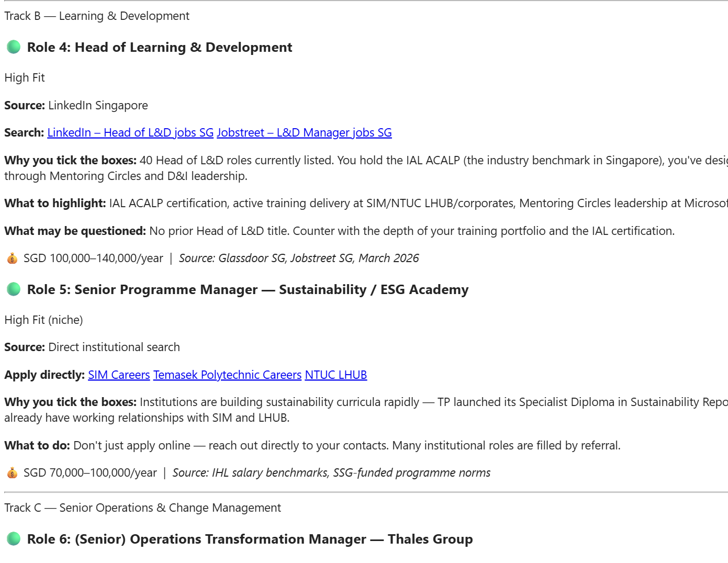Click the bold 'What to do:' label
The height and width of the screenshot is (563, 728).
[37, 445]
